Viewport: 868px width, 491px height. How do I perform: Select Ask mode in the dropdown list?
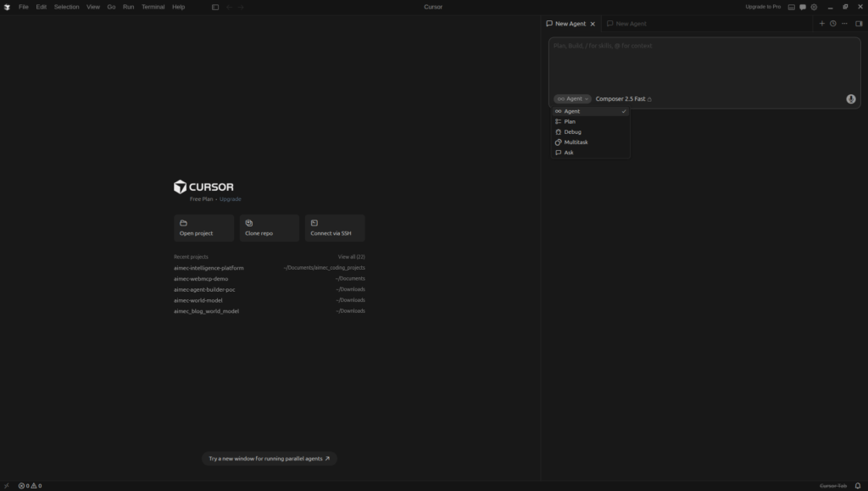pyautogui.click(x=591, y=153)
